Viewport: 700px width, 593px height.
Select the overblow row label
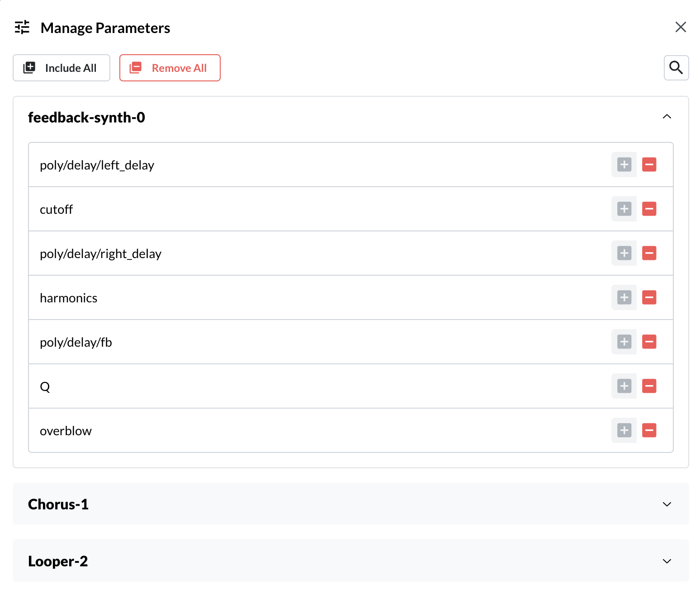click(x=66, y=431)
